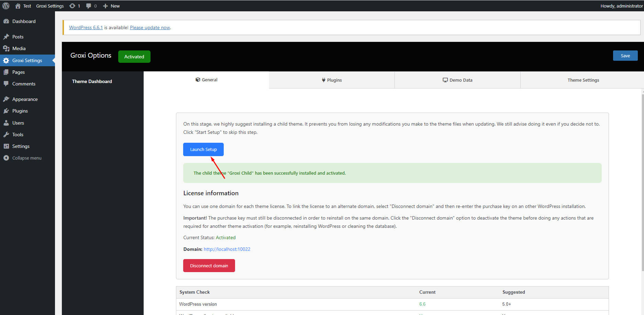This screenshot has height=315, width=644.
Task: Open the Test site home icon
Action: [x=18, y=6]
